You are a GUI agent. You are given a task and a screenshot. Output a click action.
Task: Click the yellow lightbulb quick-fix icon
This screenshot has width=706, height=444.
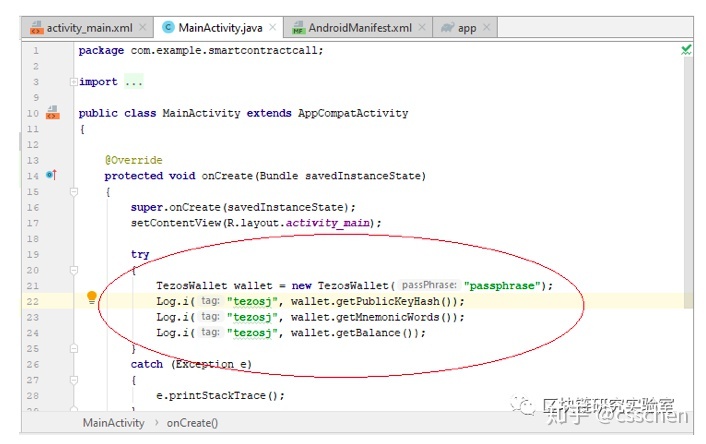pyautogui.click(x=91, y=298)
